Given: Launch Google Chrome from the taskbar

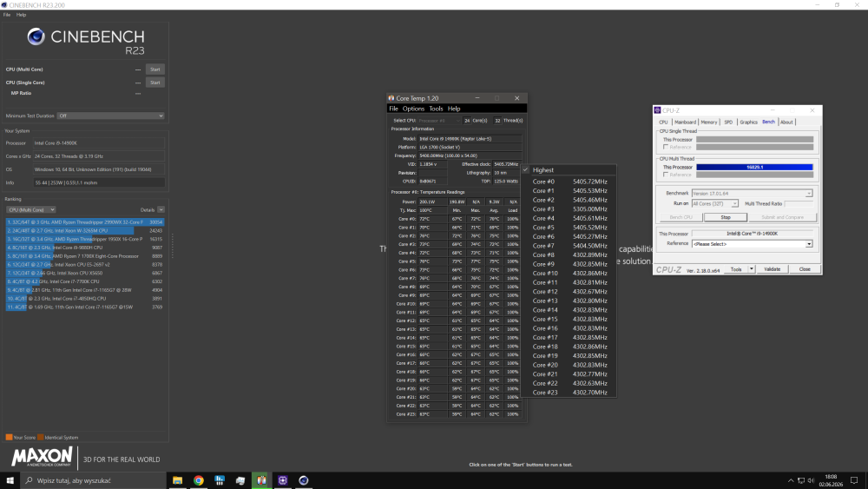Looking at the screenshot, I should (x=198, y=480).
